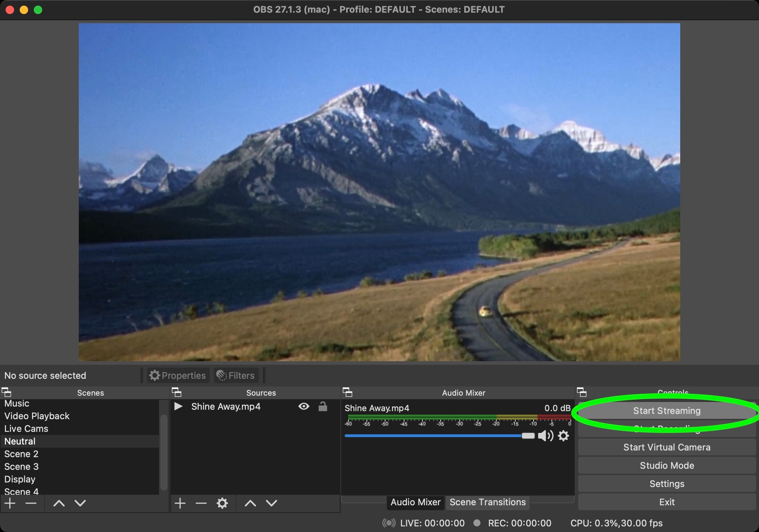Select the Live Cams scene
The height and width of the screenshot is (532, 759).
click(26, 429)
